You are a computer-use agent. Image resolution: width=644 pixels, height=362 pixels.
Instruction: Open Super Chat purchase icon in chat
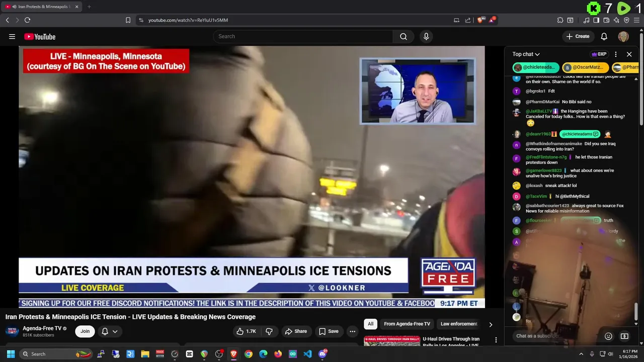pos(624,336)
